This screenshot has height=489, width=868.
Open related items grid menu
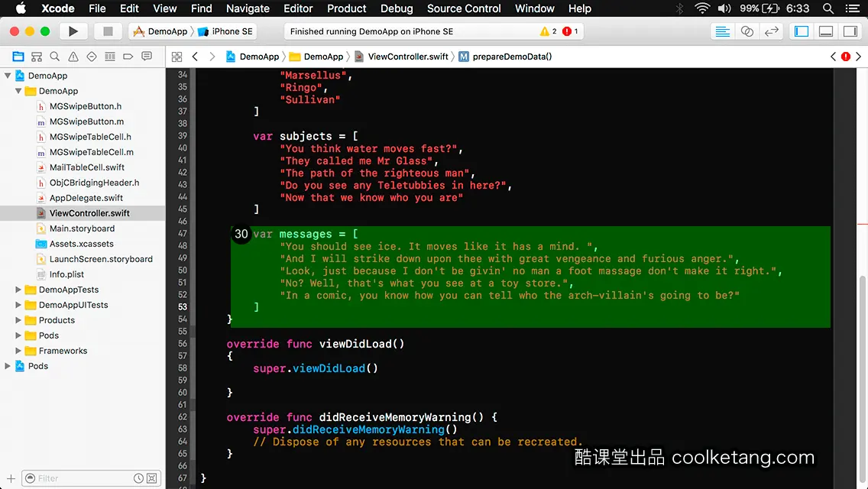click(177, 57)
